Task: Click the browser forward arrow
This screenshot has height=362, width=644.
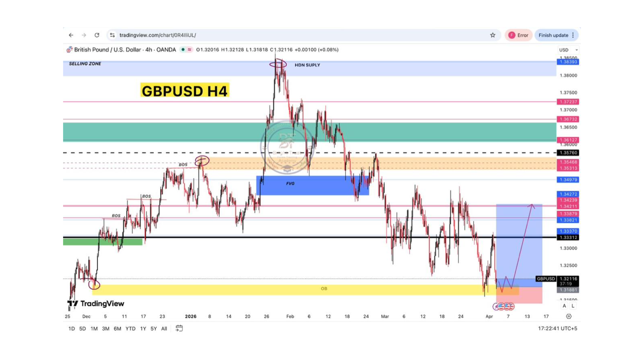Action: [x=84, y=35]
